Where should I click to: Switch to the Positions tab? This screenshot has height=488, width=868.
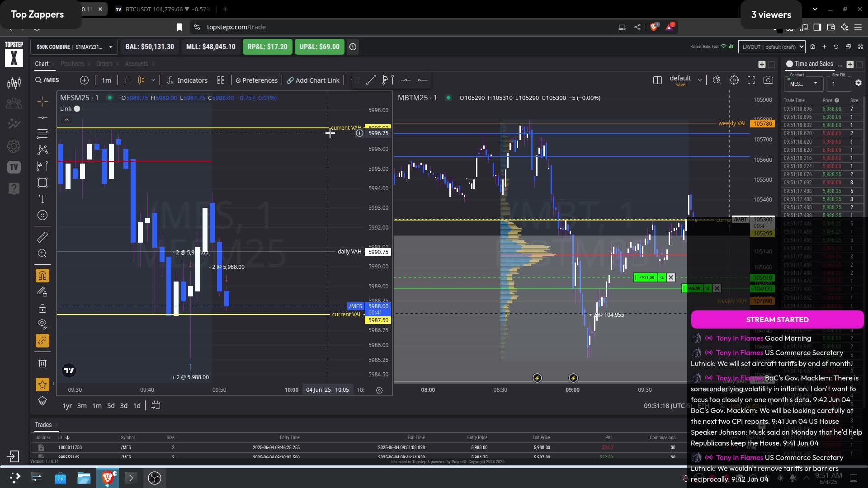(x=72, y=64)
